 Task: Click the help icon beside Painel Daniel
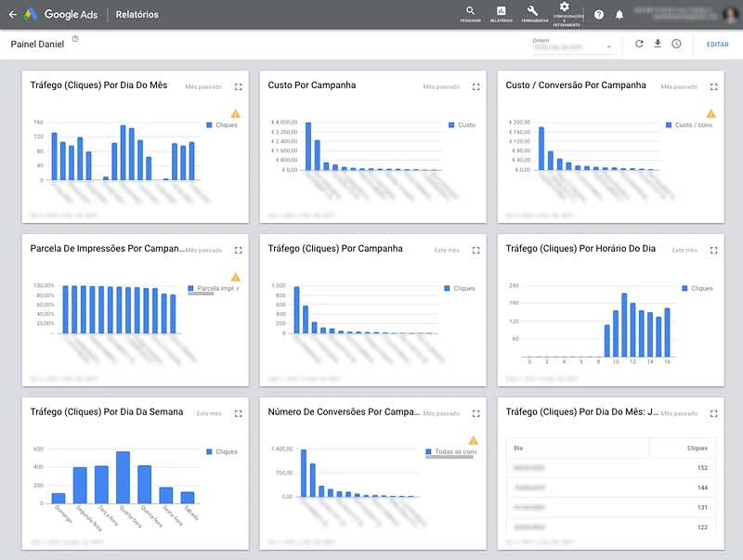pos(75,39)
